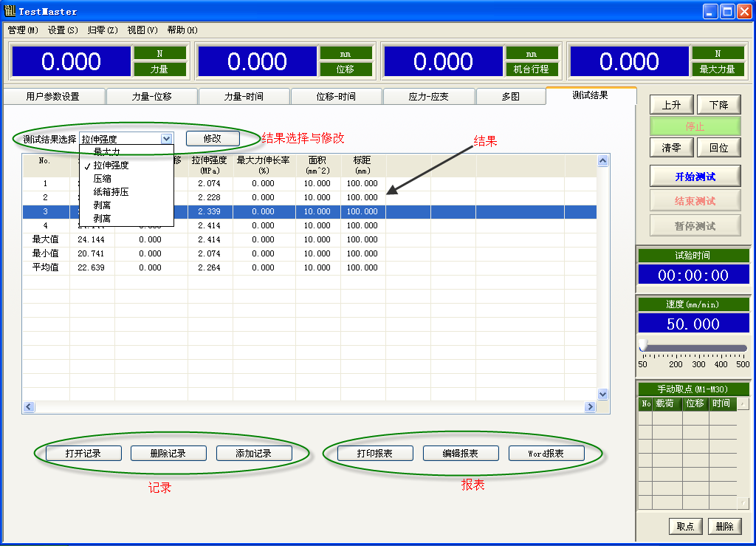This screenshot has height=546, width=756.
Task: Switch to the 力量-位移 tab
Action: point(152,97)
